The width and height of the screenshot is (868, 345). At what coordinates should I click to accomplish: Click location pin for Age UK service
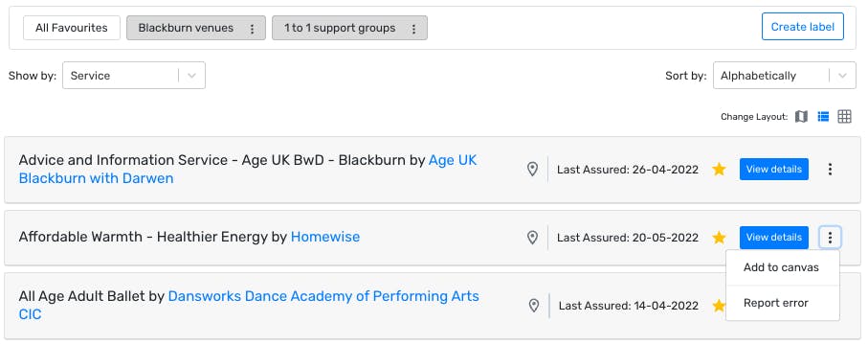coord(532,170)
